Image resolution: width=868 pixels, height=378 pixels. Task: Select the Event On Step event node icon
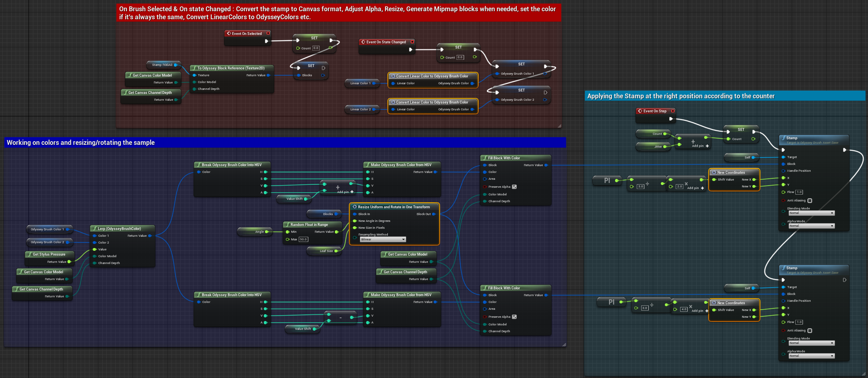point(640,111)
